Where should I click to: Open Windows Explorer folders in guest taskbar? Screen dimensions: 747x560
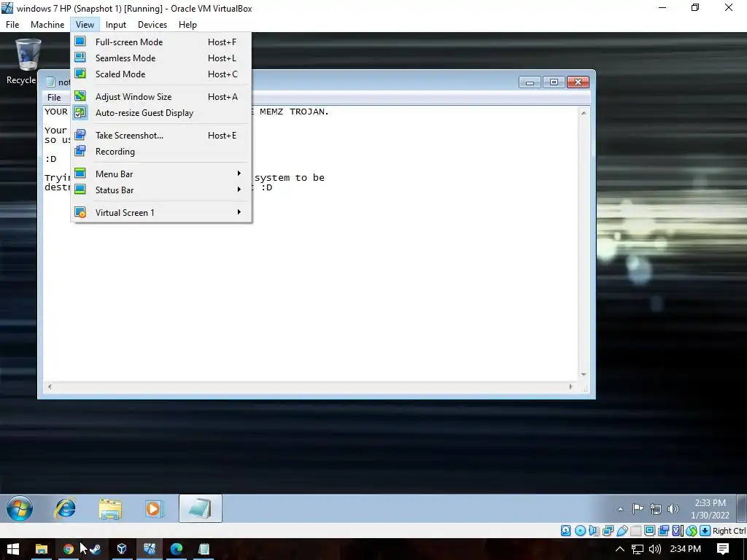[110, 508]
